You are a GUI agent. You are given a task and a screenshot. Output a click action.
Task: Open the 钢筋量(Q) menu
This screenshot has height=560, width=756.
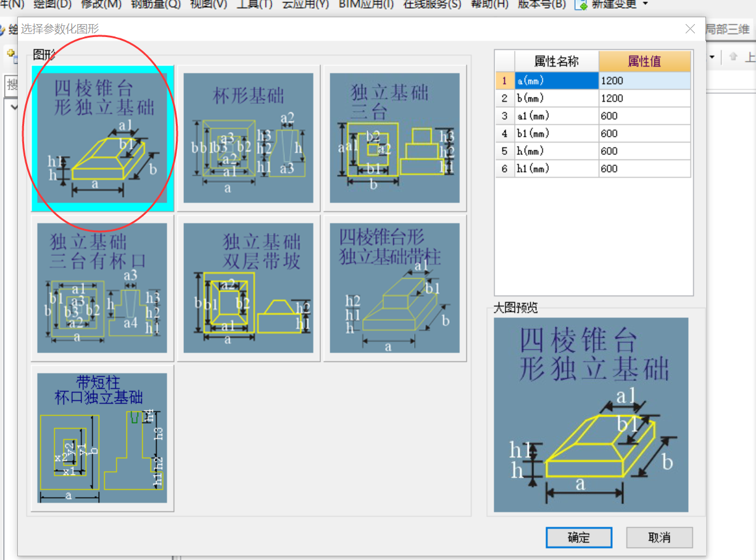tap(156, 4)
